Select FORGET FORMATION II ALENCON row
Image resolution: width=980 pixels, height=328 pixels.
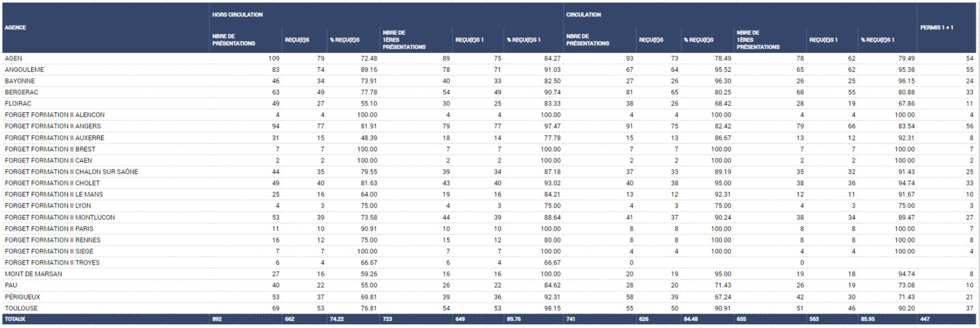55,115
